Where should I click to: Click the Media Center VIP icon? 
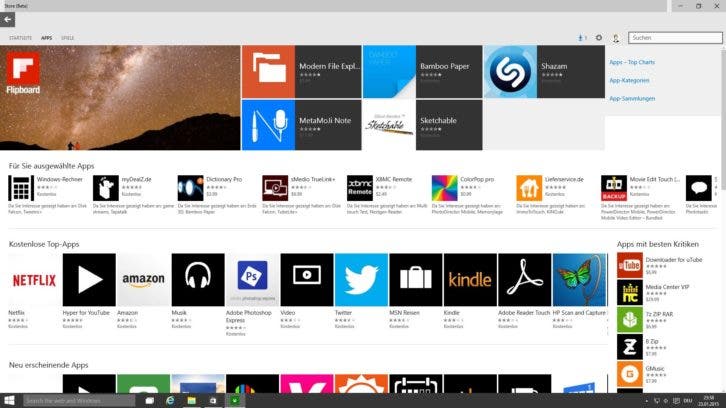pos(630,293)
